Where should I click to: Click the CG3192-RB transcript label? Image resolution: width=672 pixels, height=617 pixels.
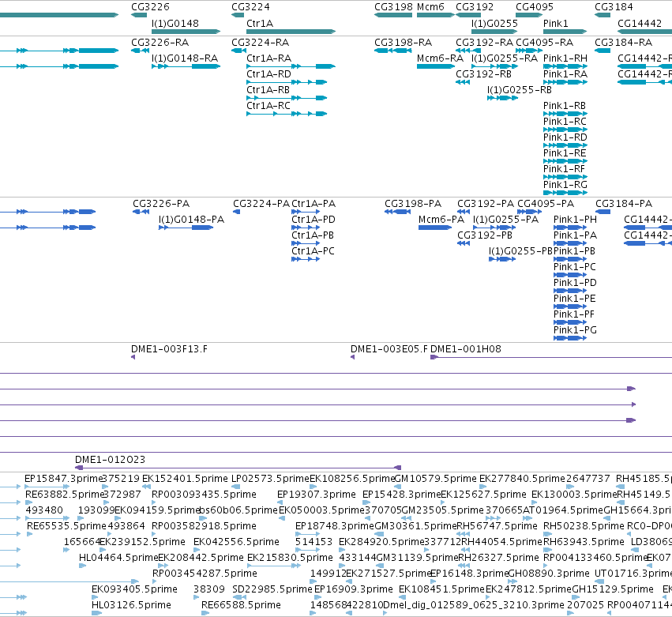coord(483,73)
